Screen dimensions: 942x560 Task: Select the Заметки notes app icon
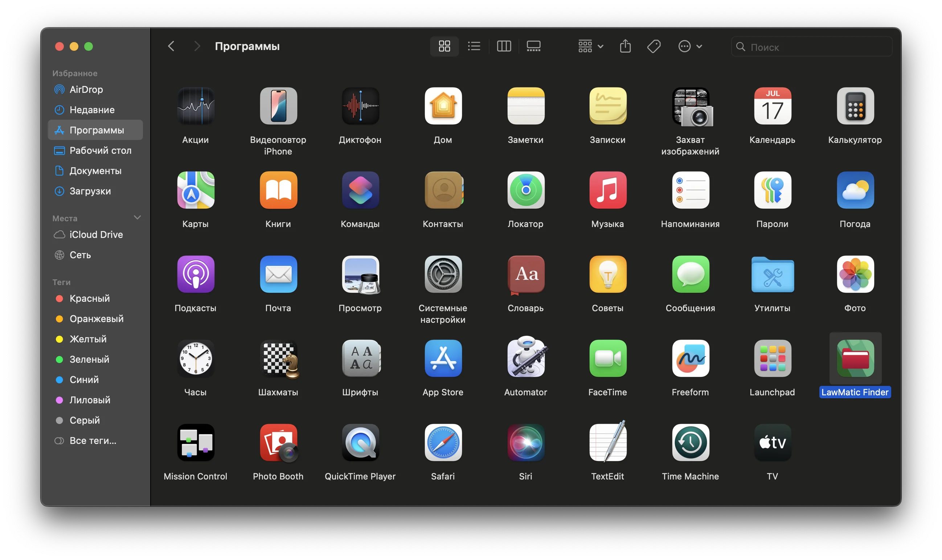526,106
